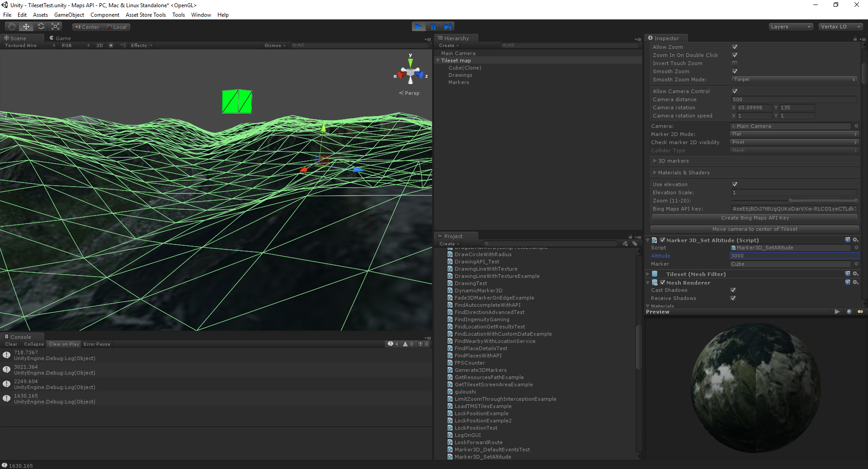The height and width of the screenshot is (469, 868).
Task: Open the Hierarchy panel options menu
Action: [x=638, y=39]
